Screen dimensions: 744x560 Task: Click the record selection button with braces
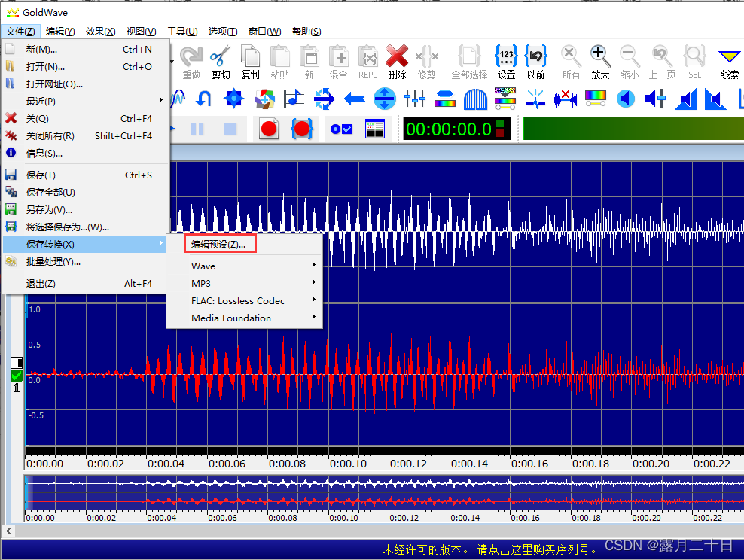(302, 129)
